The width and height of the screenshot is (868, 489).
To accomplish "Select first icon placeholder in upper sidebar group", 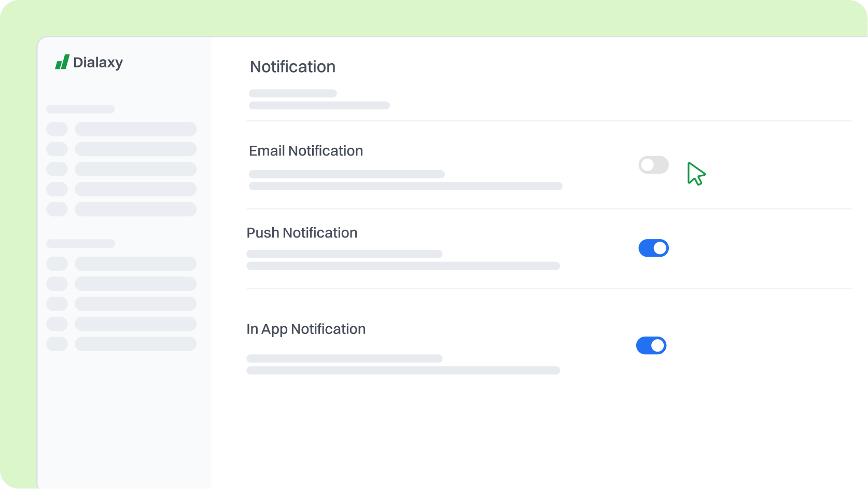I will pyautogui.click(x=57, y=129).
